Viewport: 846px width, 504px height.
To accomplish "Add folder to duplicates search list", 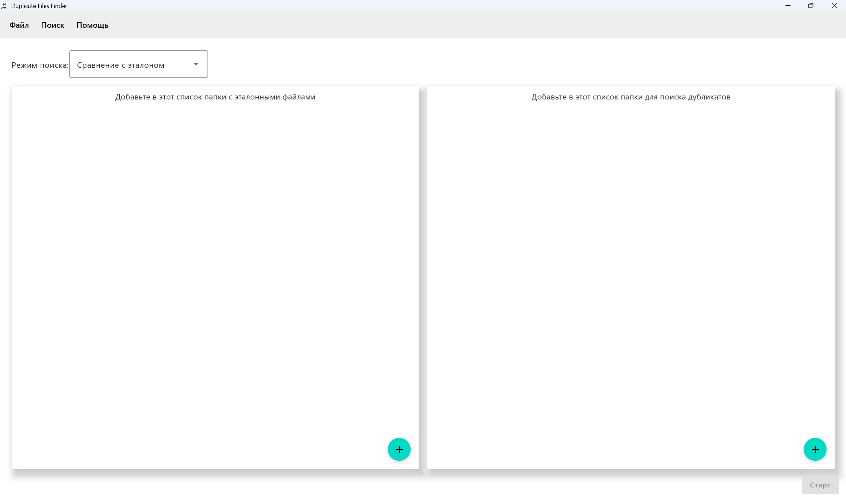I will (814, 449).
